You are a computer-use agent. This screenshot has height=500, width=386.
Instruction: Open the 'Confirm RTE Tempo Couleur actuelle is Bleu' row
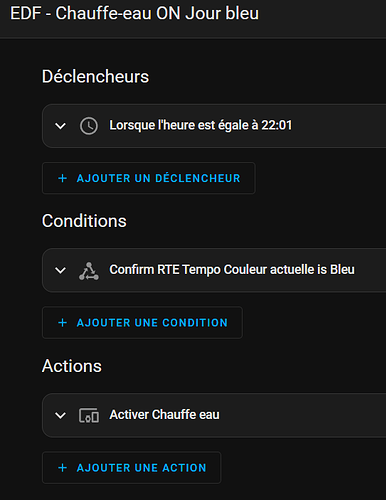point(214,270)
